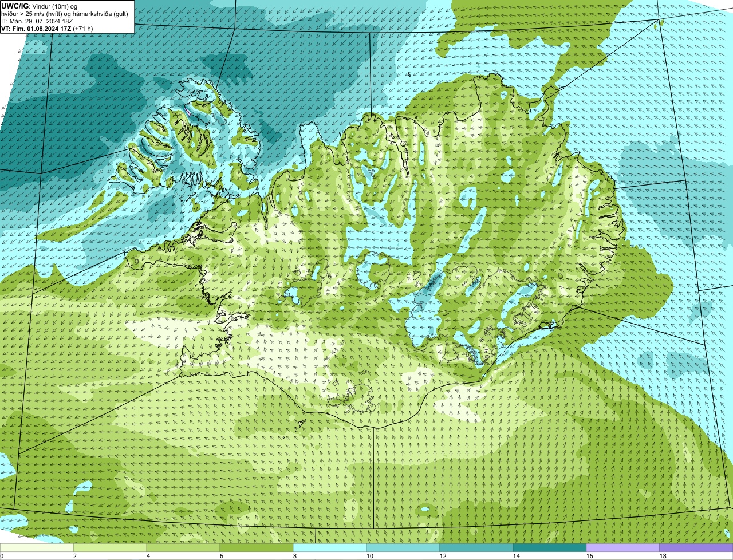Click the legend scale label "16"
This screenshot has height=560, width=733.
pyautogui.click(x=589, y=556)
